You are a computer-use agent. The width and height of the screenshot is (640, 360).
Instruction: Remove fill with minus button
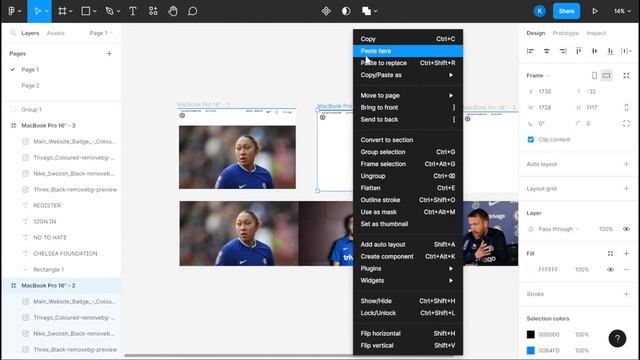click(626, 269)
